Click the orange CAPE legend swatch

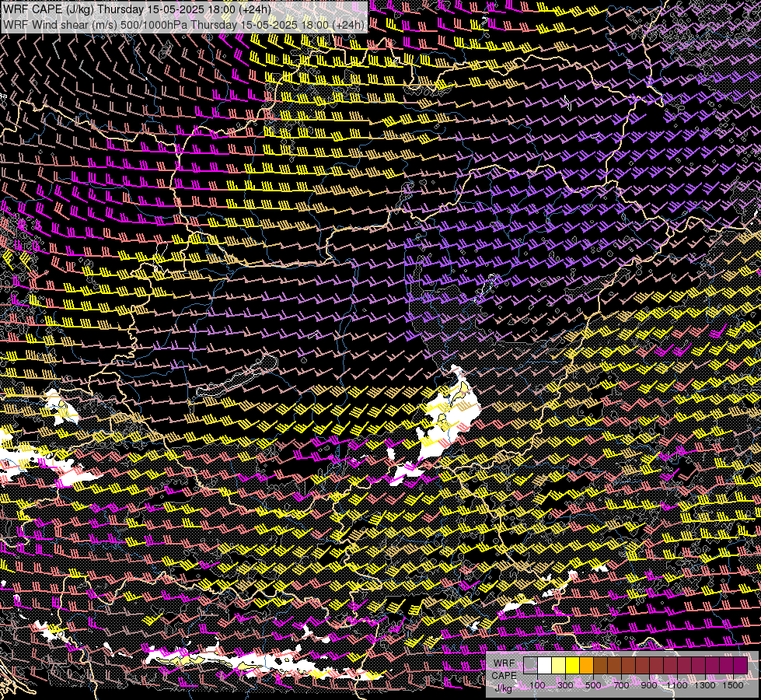pos(586,666)
